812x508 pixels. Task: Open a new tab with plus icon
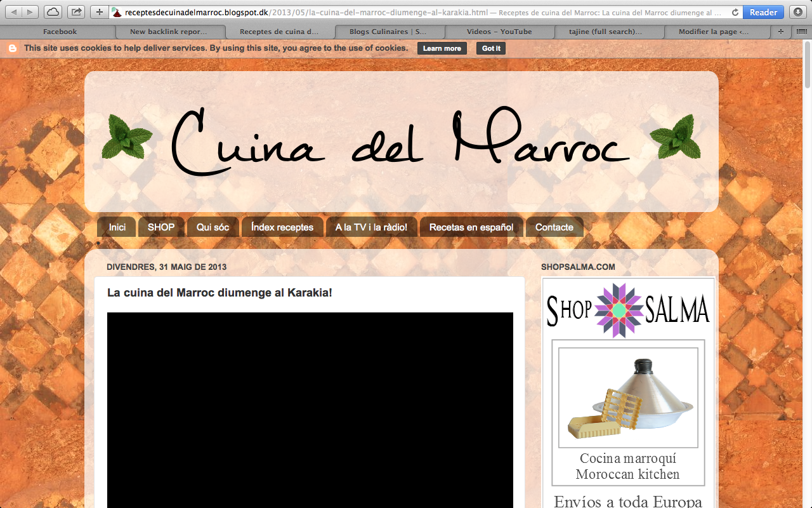click(x=781, y=32)
